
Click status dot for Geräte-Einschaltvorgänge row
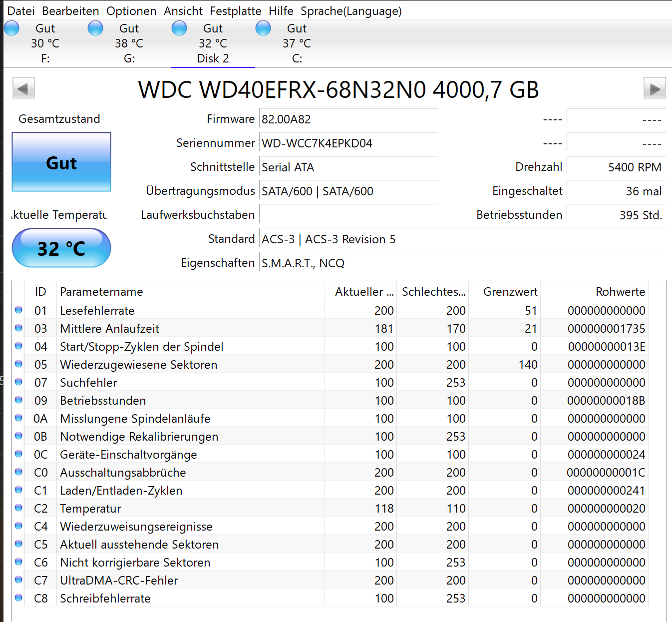point(18,454)
